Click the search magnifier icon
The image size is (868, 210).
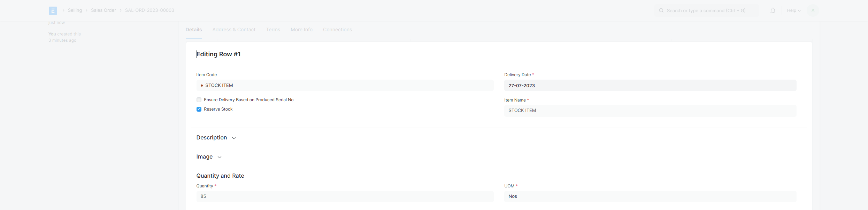coord(661,11)
